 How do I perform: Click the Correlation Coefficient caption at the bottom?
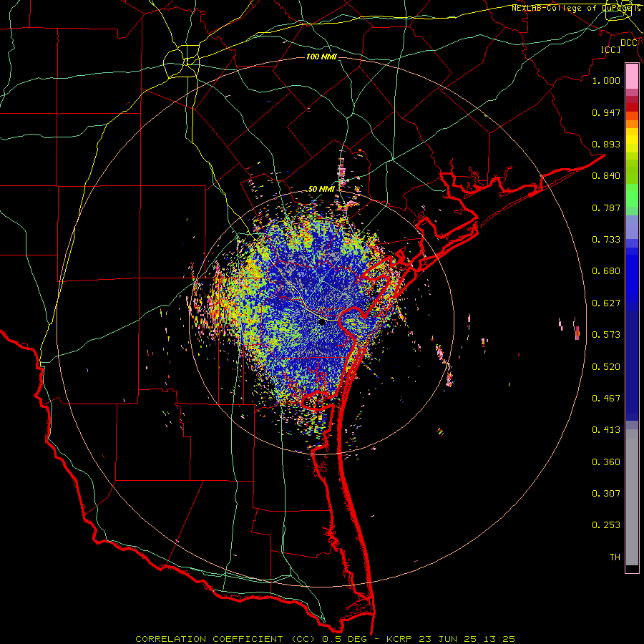tap(325, 639)
